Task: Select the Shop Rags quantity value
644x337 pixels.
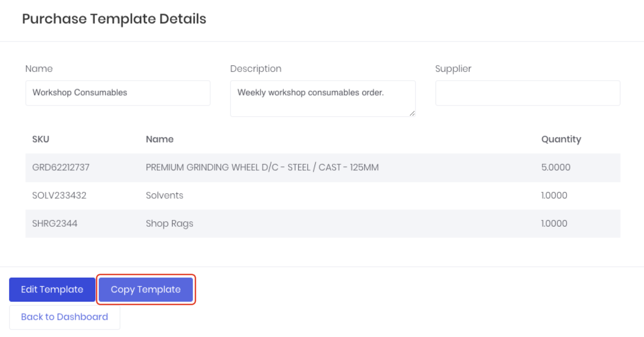Action: click(554, 223)
